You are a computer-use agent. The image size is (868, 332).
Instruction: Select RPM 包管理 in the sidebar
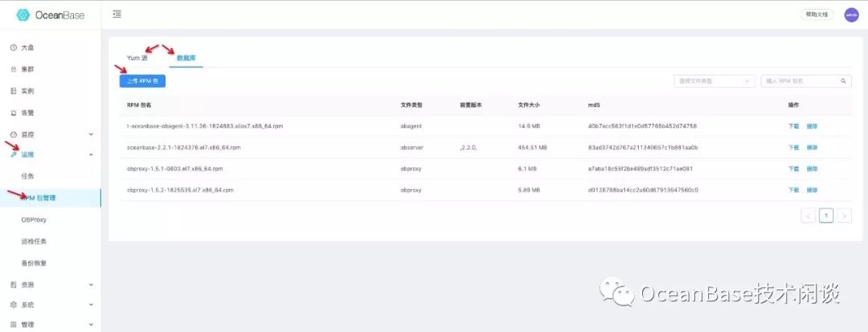(x=51, y=198)
